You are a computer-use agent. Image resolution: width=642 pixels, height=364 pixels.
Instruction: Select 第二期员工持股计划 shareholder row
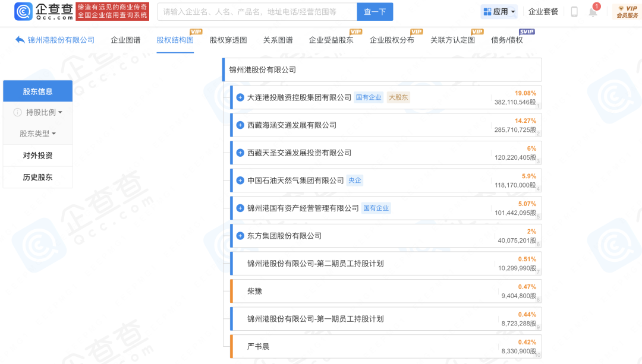pyautogui.click(x=386, y=264)
